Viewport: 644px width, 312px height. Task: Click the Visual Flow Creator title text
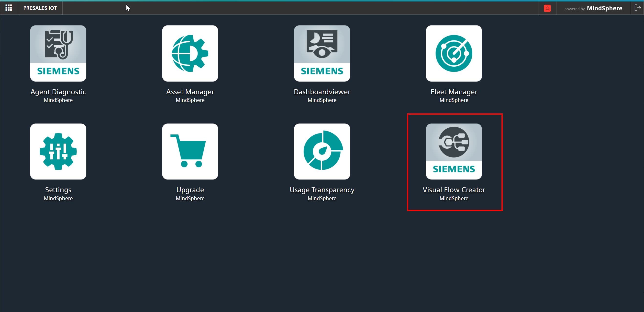point(454,190)
